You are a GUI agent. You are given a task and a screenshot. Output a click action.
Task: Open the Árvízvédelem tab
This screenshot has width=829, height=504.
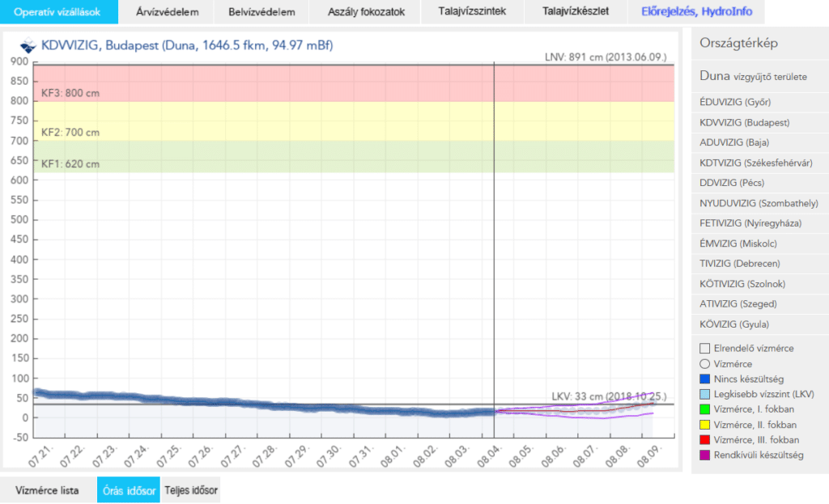[x=167, y=11]
